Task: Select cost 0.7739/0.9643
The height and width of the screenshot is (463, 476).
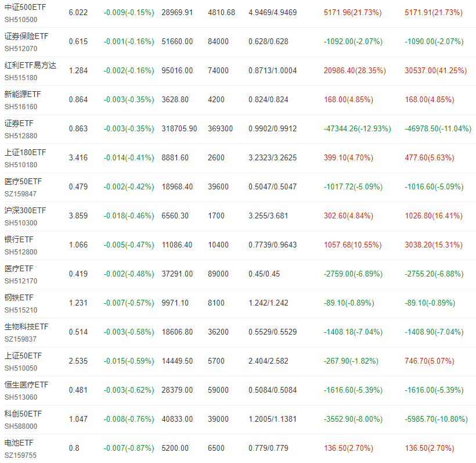Action: pyautogui.click(x=273, y=245)
